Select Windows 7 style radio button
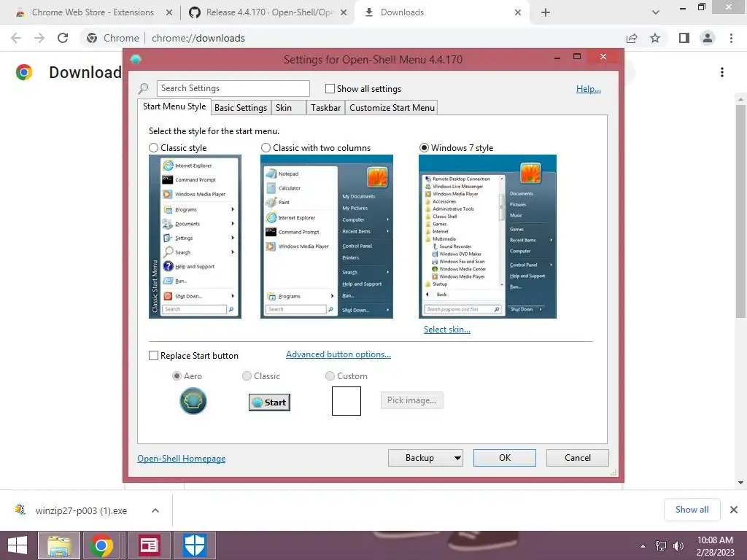 pos(424,148)
